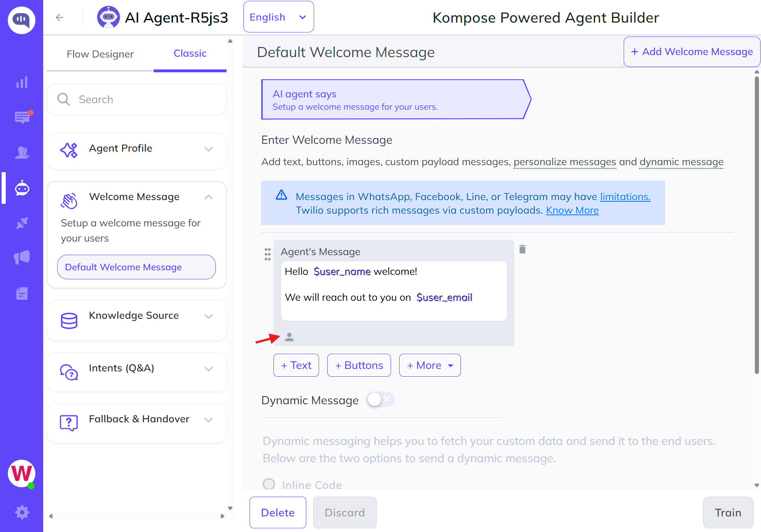761x532 pixels.
Task: Expand the Knowledge Source section
Action: 208,316
